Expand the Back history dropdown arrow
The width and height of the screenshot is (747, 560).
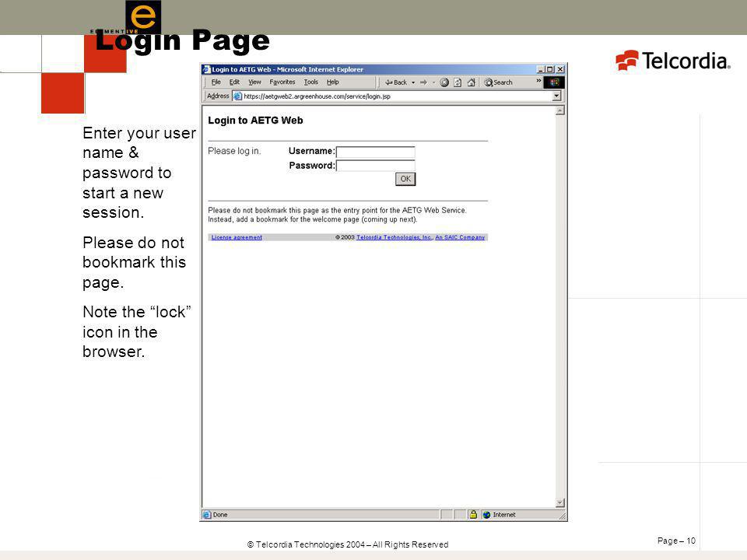pos(413,82)
